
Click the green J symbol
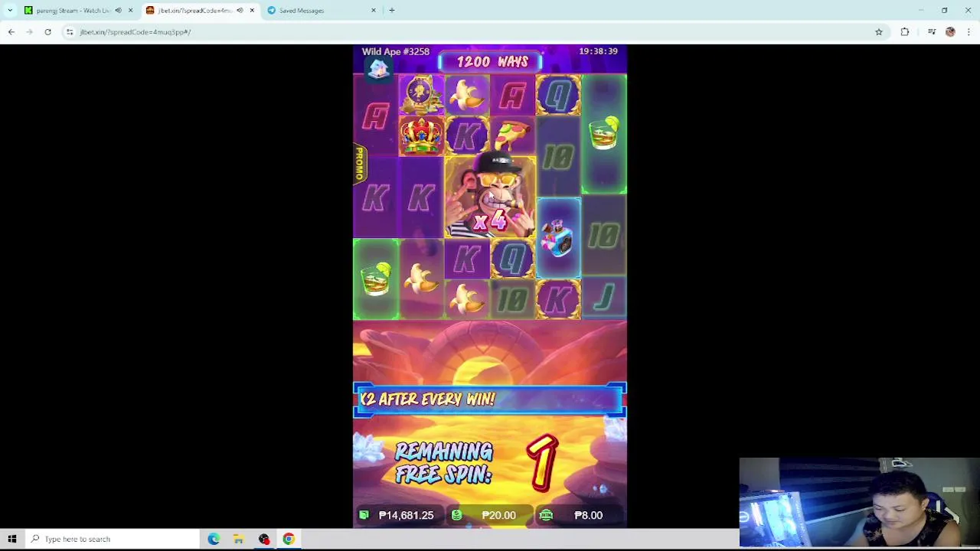point(604,298)
